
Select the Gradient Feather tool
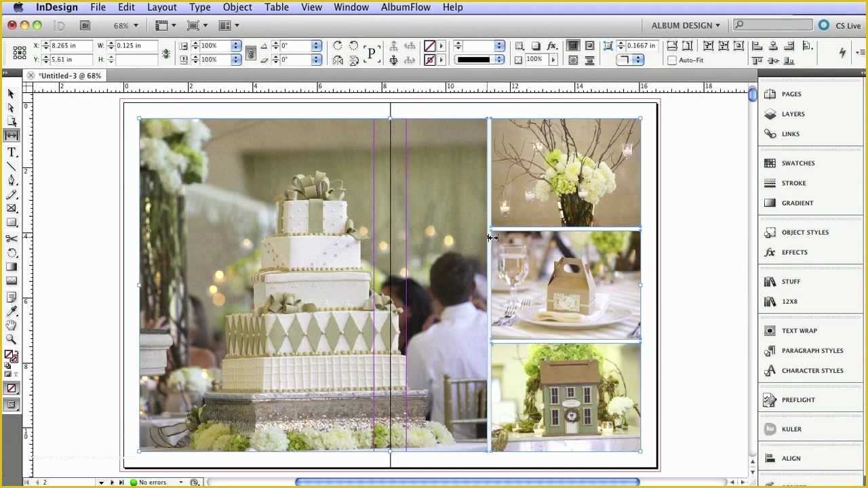coord(12,281)
